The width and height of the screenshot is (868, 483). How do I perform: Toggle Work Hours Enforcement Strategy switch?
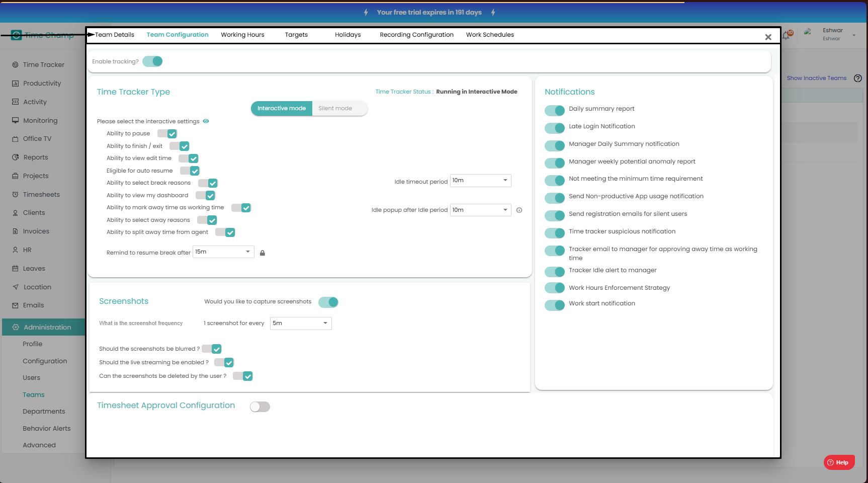(555, 288)
